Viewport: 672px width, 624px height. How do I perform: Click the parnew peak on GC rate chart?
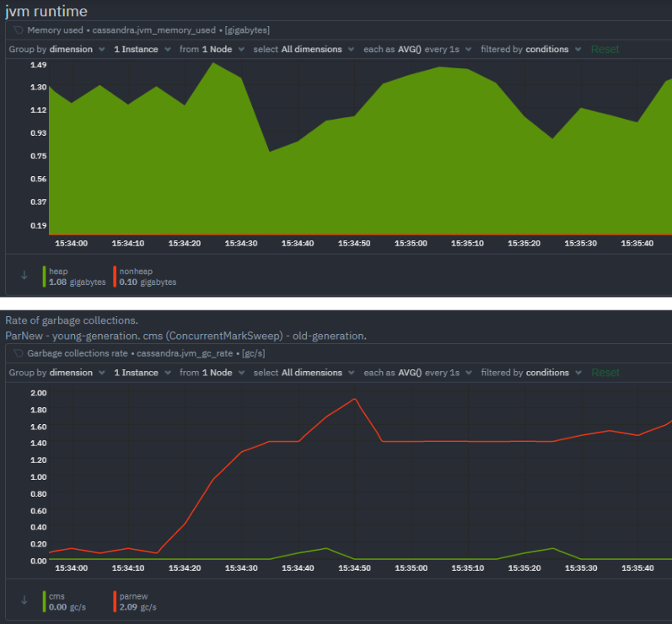[355, 399]
